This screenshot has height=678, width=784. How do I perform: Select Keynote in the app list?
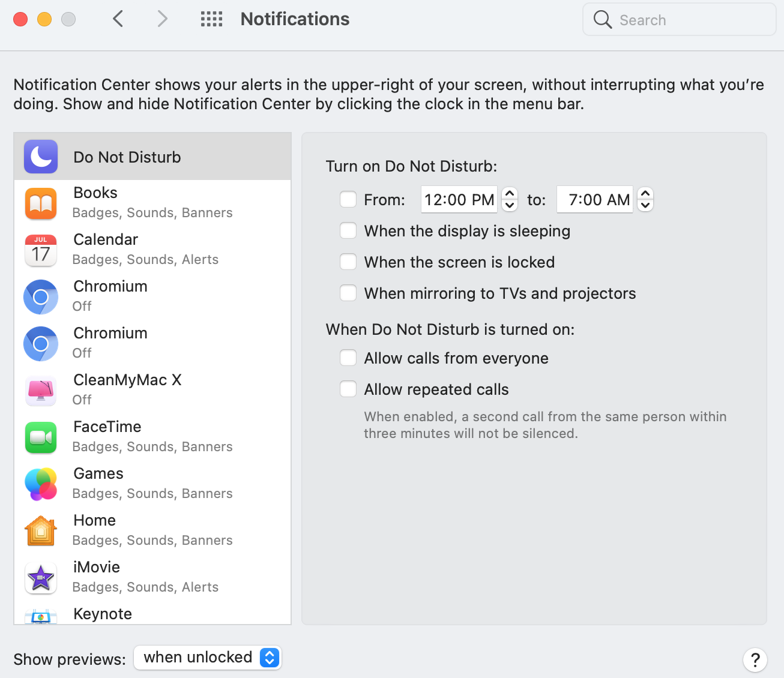click(x=103, y=614)
